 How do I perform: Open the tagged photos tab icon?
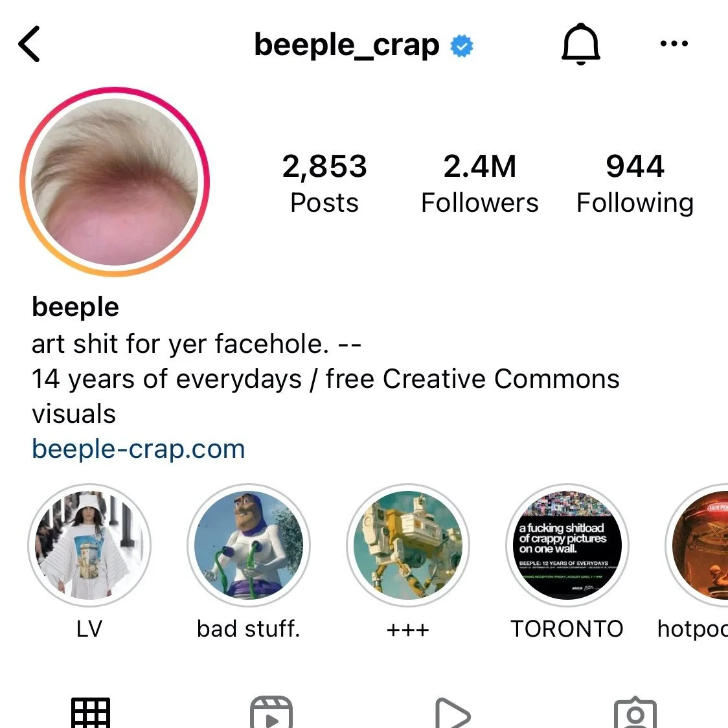635,712
